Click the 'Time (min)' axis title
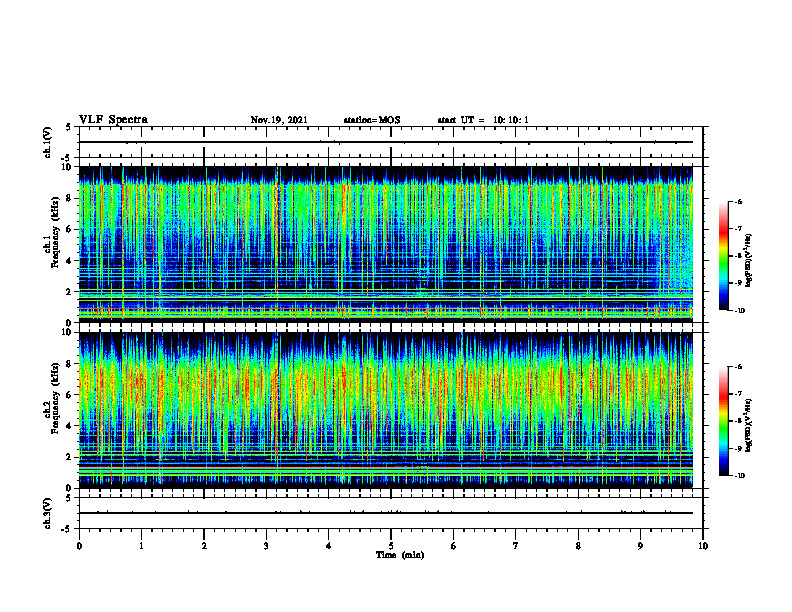Screen dimensions: 792x612 coord(400,555)
